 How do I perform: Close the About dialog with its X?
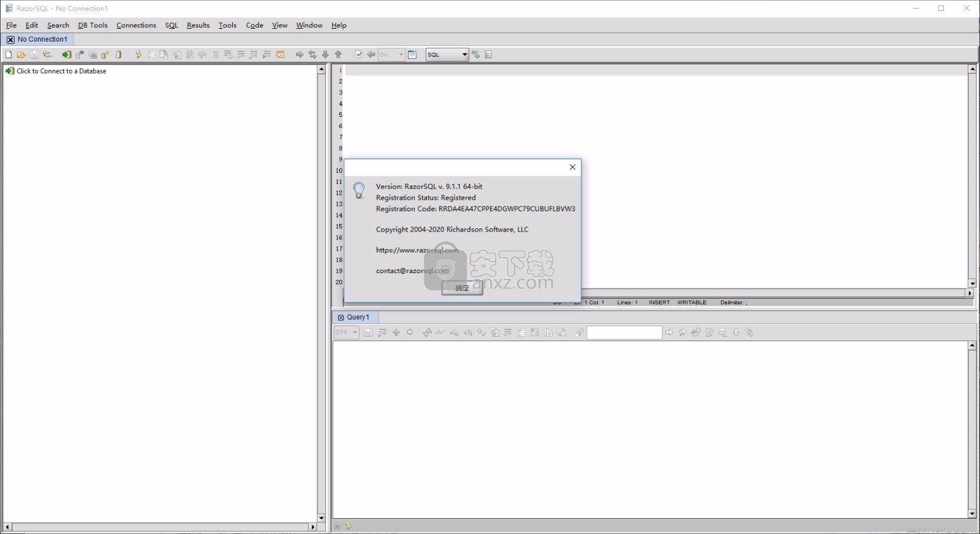tap(573, 167)
